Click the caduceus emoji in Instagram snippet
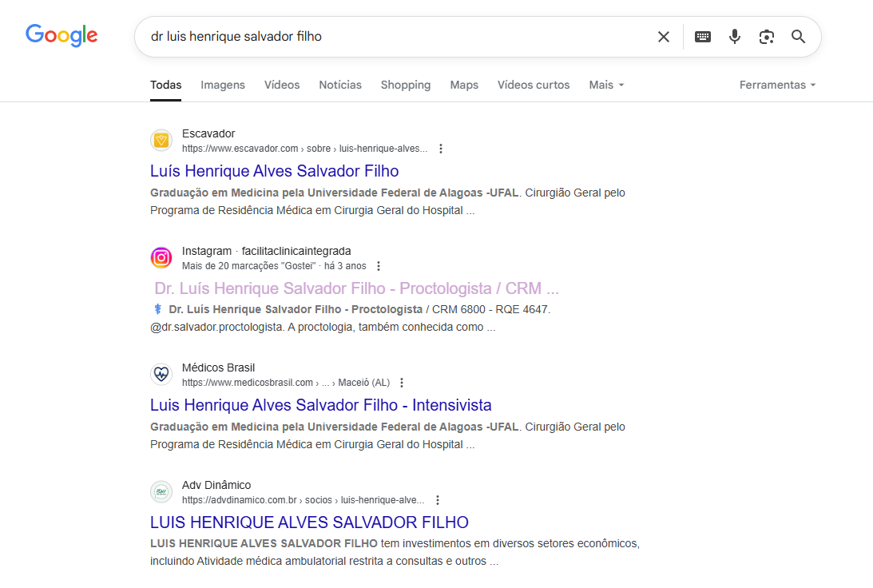 coord(158,309)
